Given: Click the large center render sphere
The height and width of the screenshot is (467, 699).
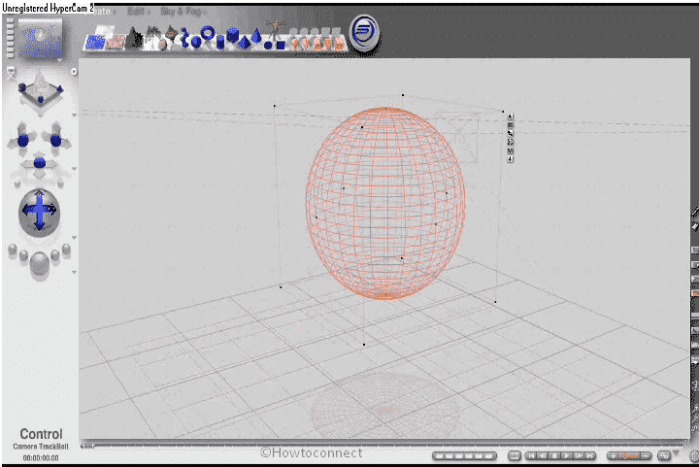Looking at the screenshot, I should 39,264.
